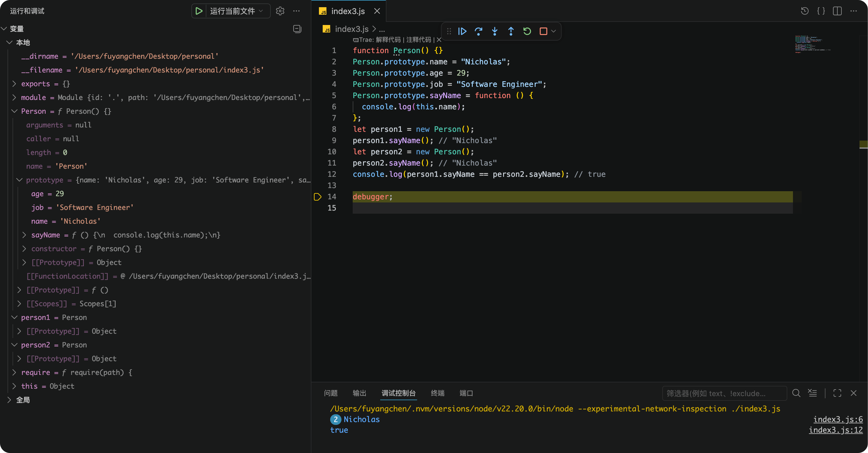Collapse the Person function variable

click(x=14, y=111)
